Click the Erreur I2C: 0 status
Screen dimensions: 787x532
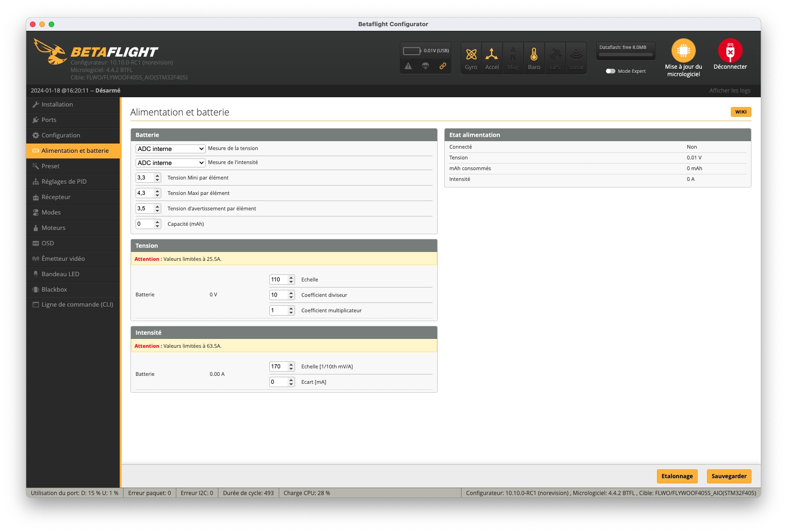point(197,493)
